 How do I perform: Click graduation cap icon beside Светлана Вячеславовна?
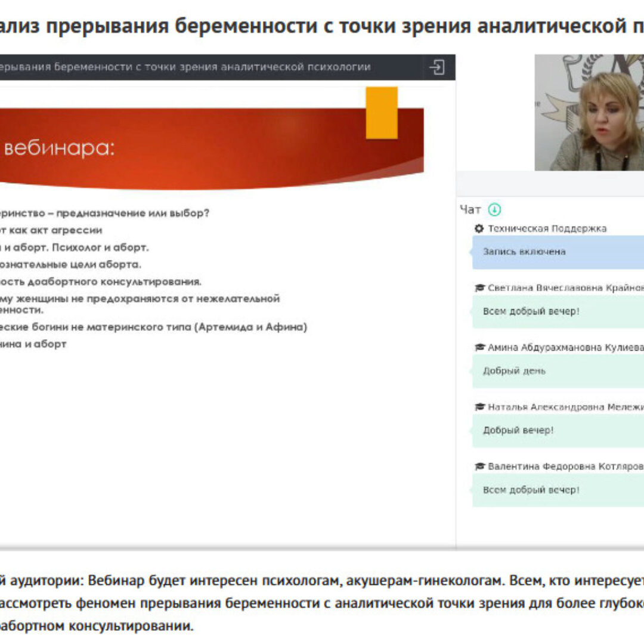(479, 288)
